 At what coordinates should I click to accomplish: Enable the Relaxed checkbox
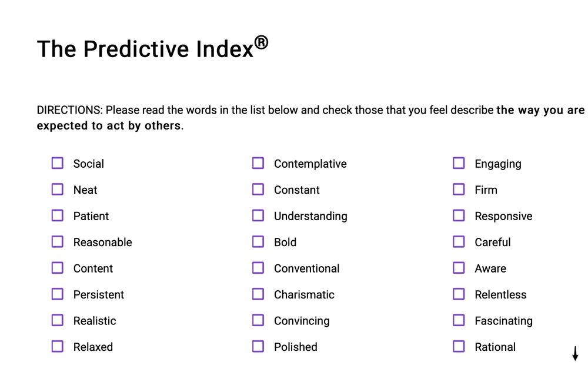click(57, 346)
